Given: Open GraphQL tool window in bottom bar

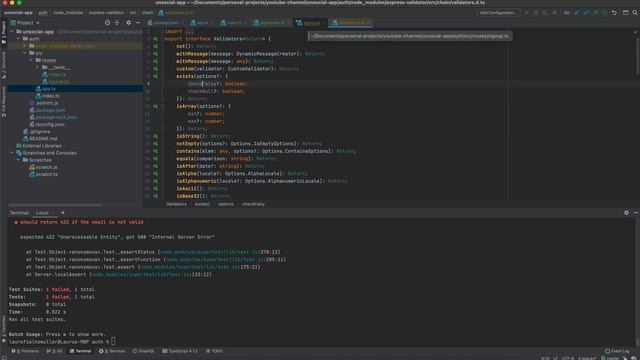Looking at the screenshot, I should click(x=144, y=351).
